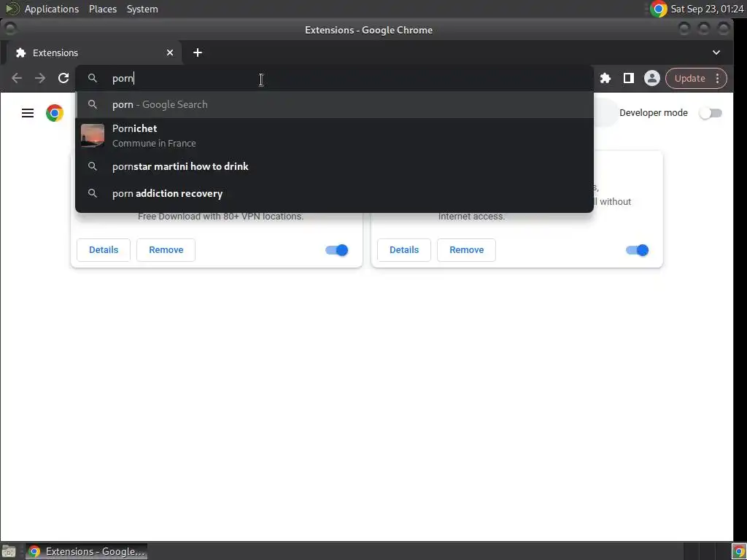Screen dimensions: 747x560
Task: Open the three-dot Chrome menu
Action: click(718, 78)
